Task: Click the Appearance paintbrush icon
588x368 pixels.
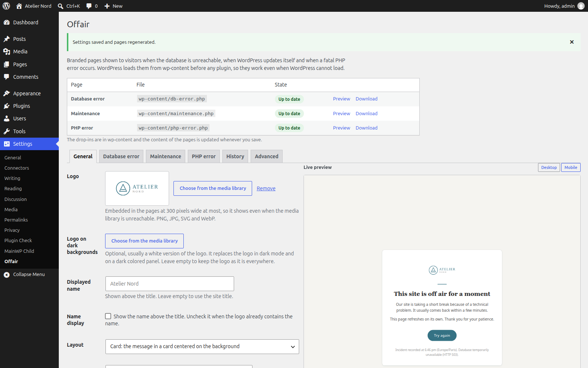Action: pyautogui.click(x=7, y=93)
